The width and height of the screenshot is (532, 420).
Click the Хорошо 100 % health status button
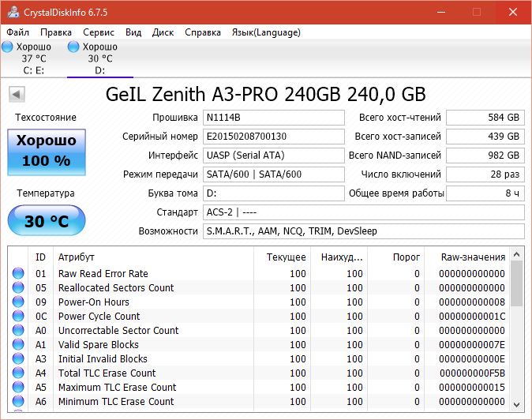tap(47, 152)
